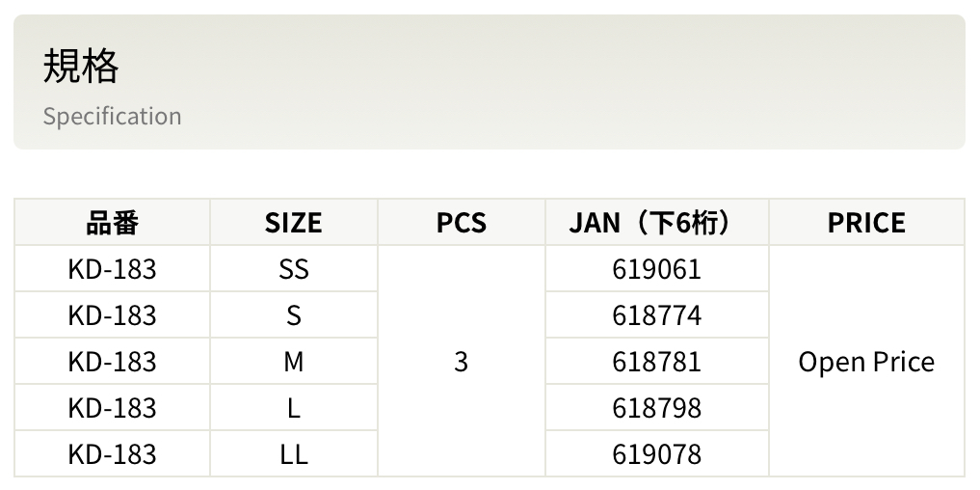Screen dimensions: 980x490
Task: Click the M size cell
Action: [x=293, y=362]
